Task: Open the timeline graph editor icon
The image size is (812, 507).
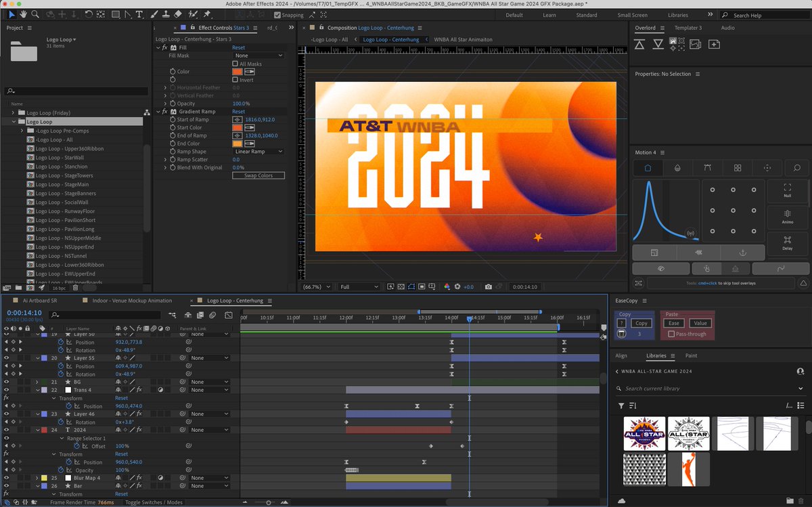Action: 229,315
